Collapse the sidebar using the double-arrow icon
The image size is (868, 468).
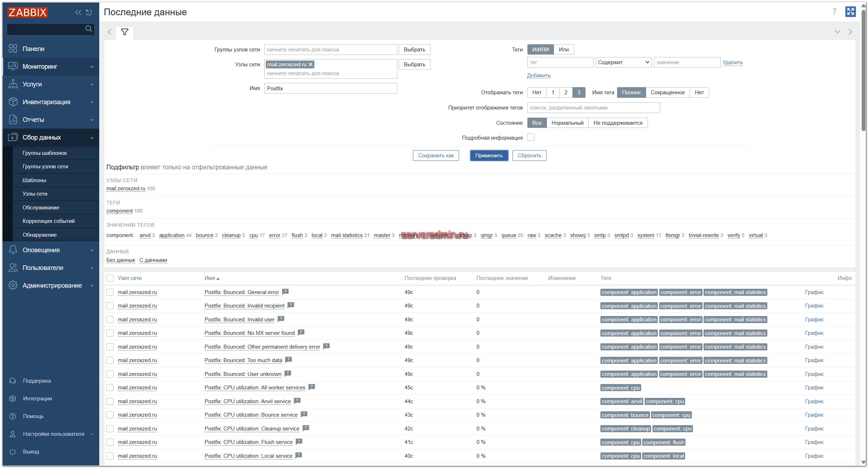click(78, 12)
